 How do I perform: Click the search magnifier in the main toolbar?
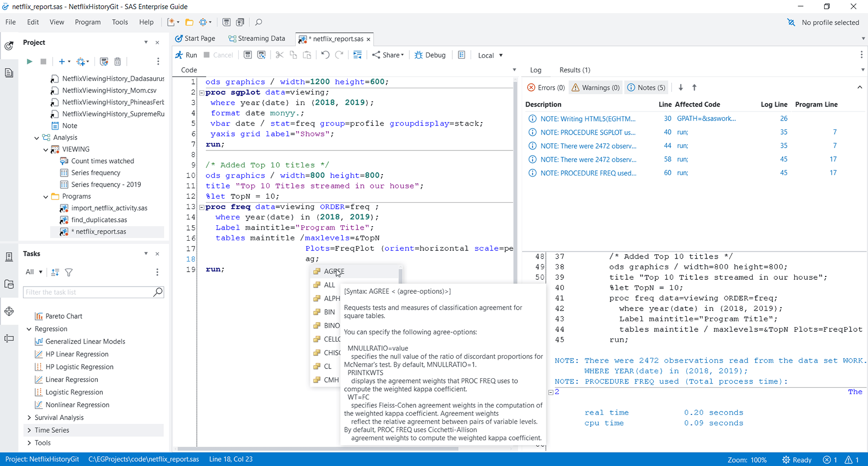point(258,22)
